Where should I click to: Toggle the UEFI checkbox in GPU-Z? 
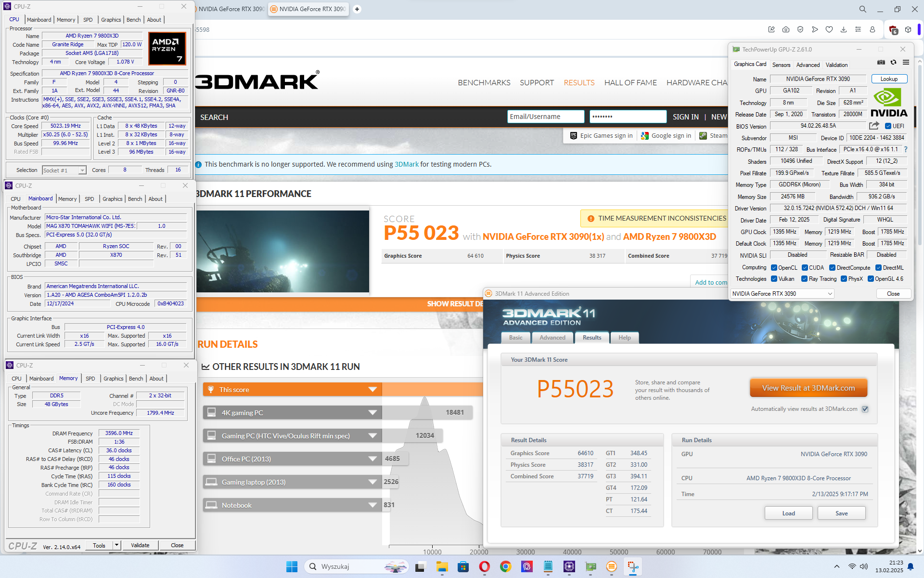coord(888,126)
